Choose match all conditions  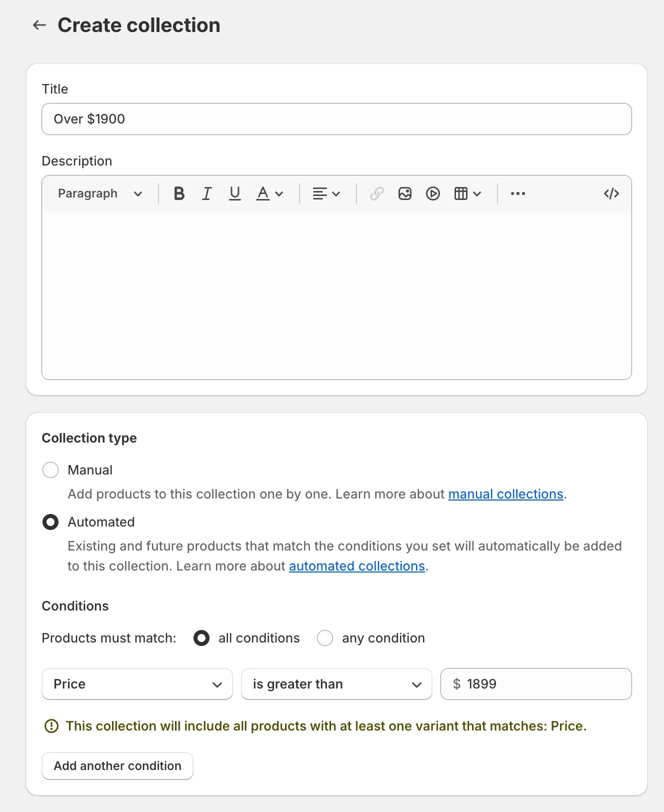(201, 638)
